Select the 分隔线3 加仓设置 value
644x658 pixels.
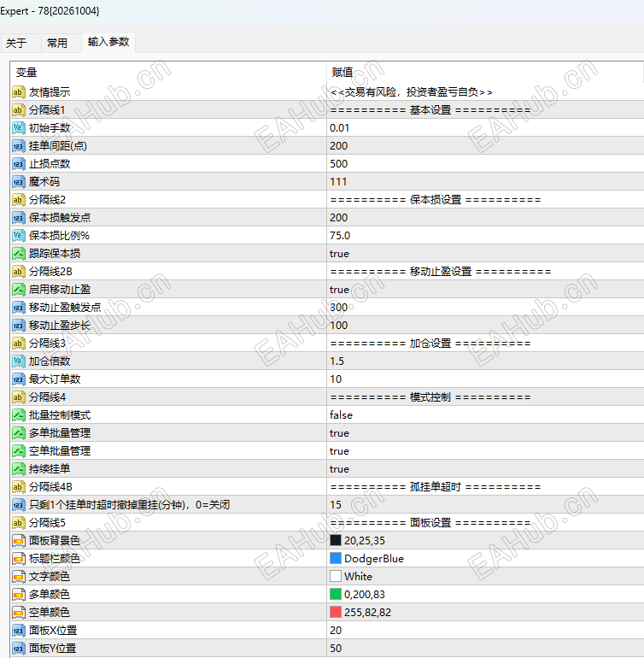point(430,344)
